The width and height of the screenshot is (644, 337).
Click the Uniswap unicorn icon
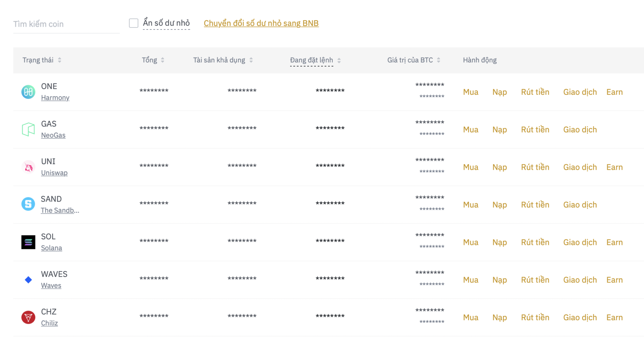click(28, 167)
